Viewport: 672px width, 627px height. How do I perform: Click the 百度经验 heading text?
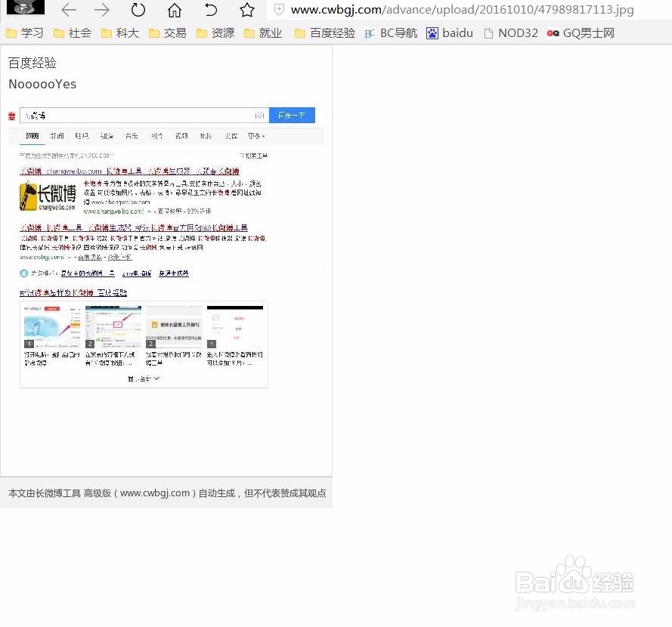(x=33, y=63)
